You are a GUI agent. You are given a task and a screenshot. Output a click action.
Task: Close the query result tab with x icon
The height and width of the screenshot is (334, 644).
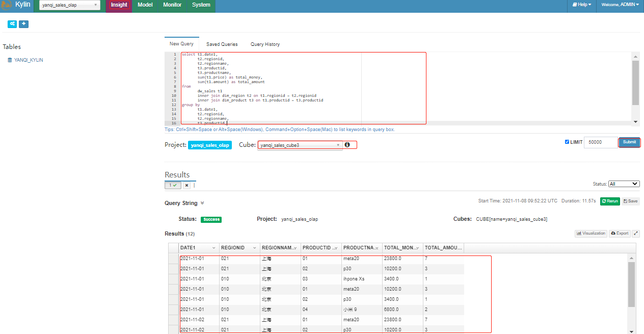pos(186,186)
